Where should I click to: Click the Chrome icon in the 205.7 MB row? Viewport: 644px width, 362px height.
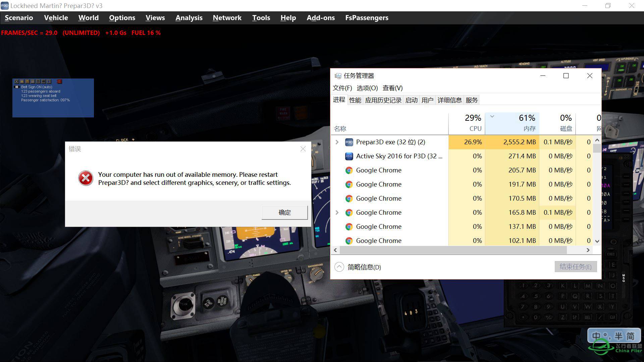pos(349,170)
